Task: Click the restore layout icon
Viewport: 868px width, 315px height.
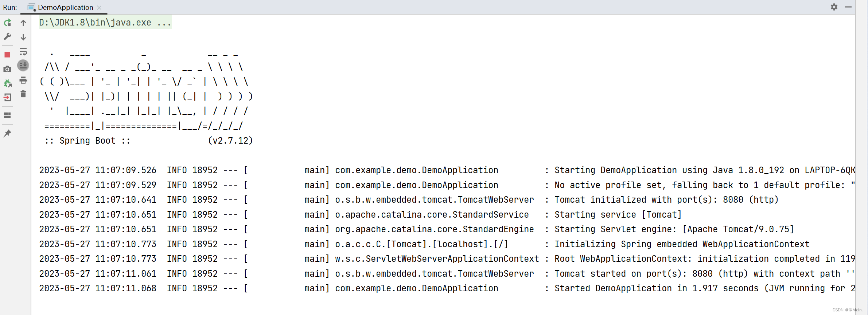Action: [7, 115]
